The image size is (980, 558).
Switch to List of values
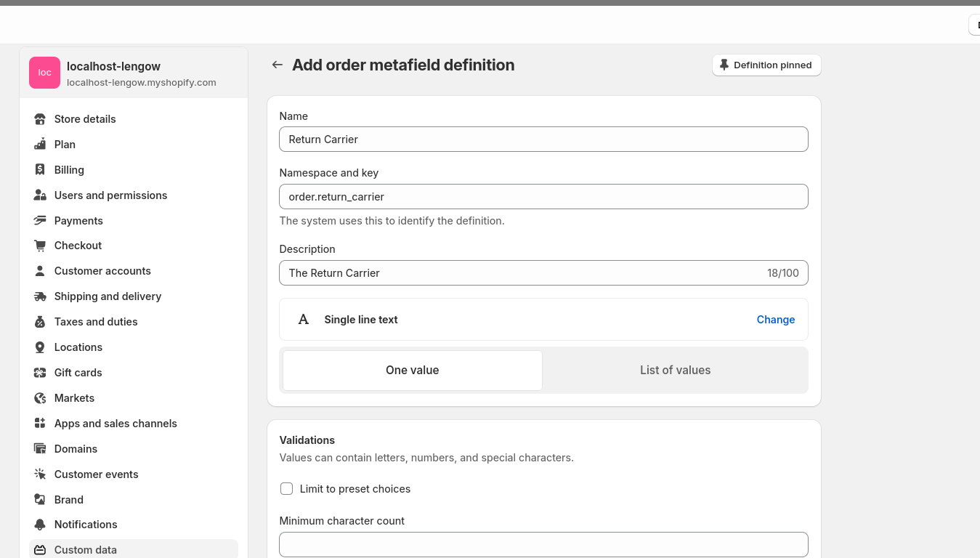(675, 371)
